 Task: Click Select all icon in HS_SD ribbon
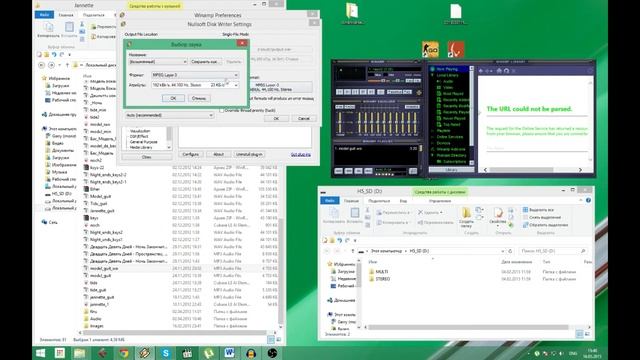coord(525,210)
